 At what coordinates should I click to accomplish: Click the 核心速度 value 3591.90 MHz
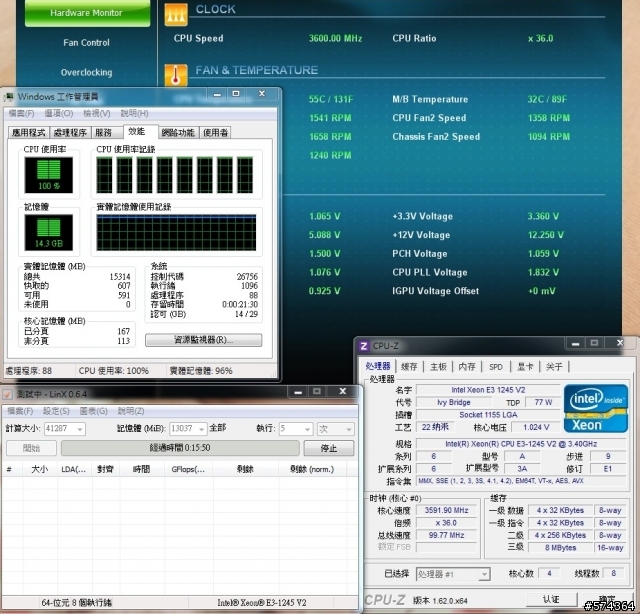click(x=447, y=510)
